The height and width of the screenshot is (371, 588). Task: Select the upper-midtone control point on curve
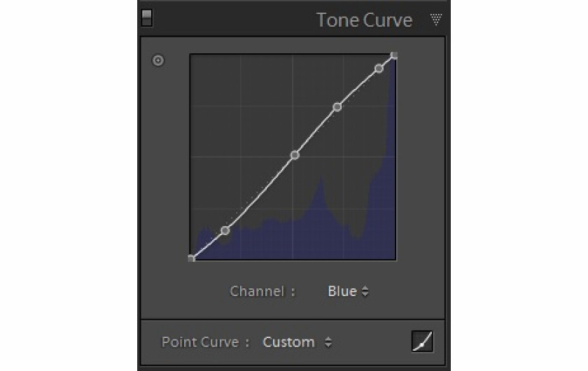[337, 107]
